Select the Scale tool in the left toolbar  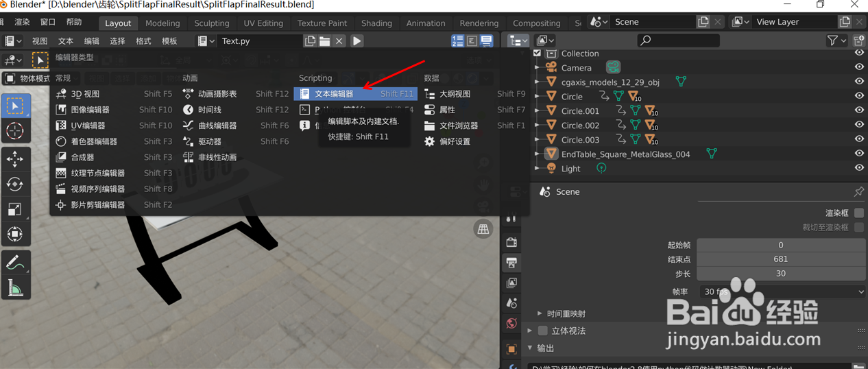15,209
